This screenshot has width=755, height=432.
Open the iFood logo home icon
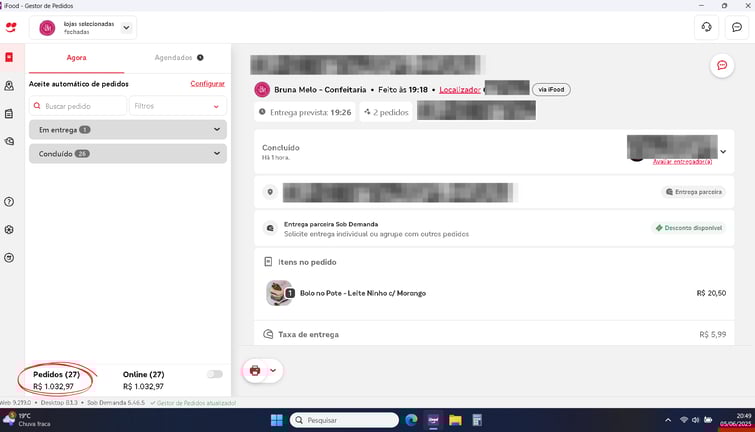click(x=11, y=27)
